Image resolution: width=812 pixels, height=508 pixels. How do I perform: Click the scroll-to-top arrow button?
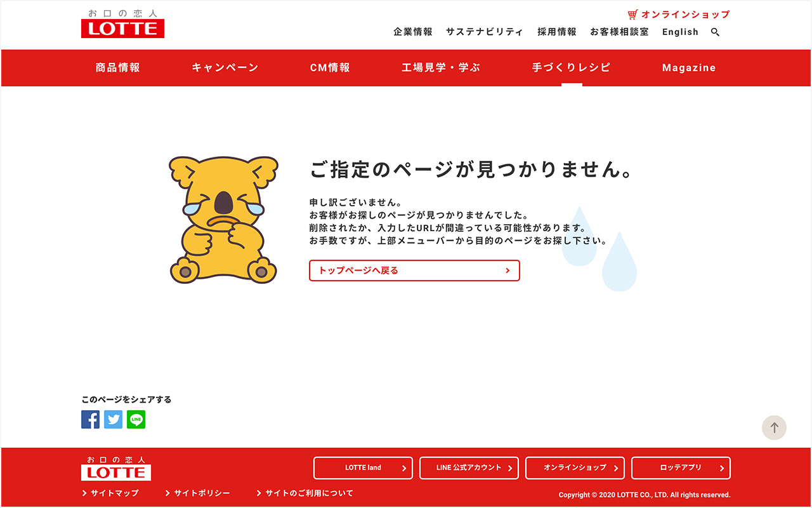click(x=774, y=428)
